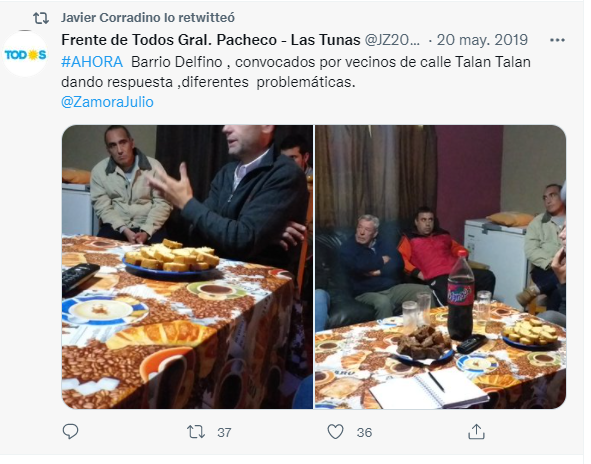The height and width of the screenshot is (464, 591).
Task: Open the share upload icon
Action: (x=476, y=432)
